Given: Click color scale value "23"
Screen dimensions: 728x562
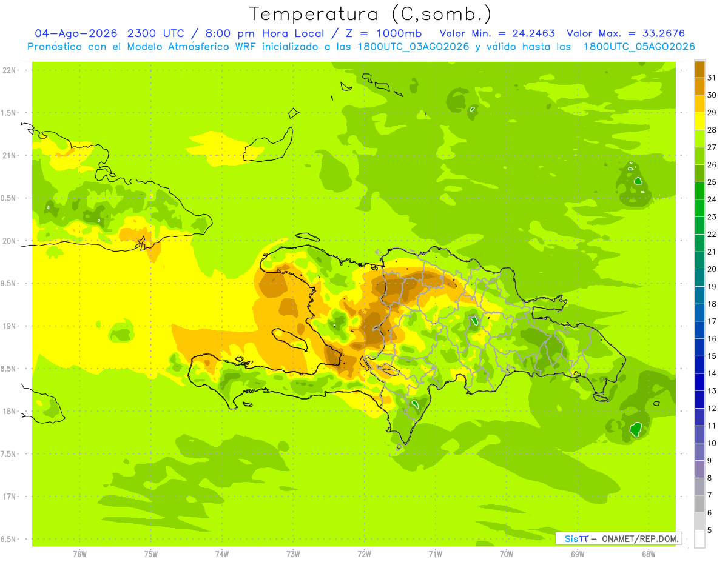Looking at the screenshot, I should coord(712,217).
